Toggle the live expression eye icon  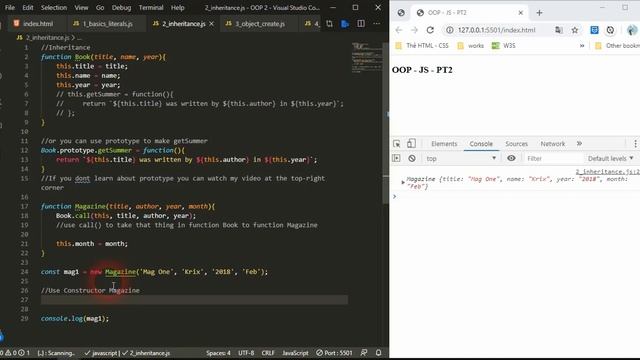coord(511,158)
